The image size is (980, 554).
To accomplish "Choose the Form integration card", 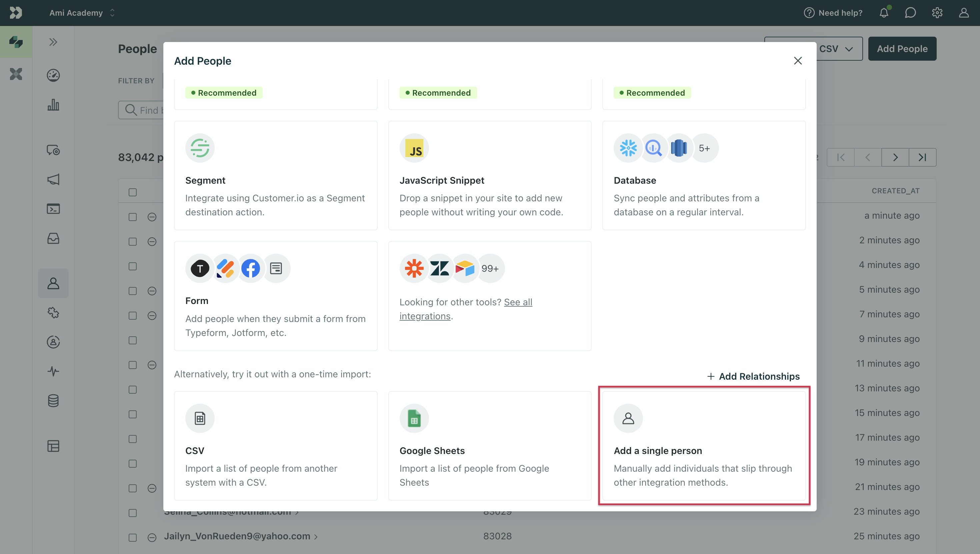I will click(275, 296).
